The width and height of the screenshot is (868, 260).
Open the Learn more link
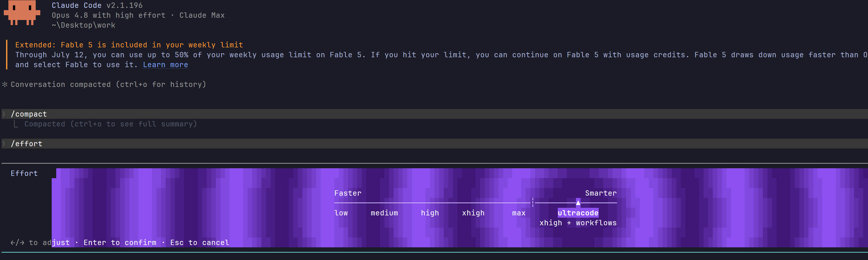[165, 65]
